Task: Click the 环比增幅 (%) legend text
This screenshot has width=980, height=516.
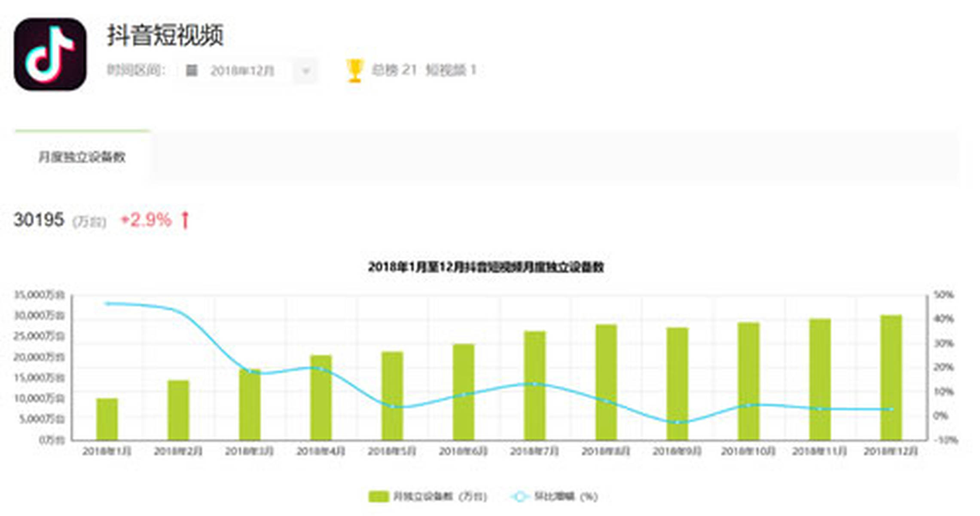Action: (x=566, y=497)
